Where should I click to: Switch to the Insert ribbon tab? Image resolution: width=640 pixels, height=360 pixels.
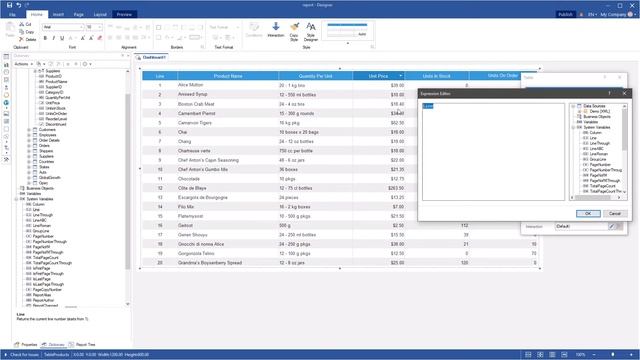pos(58,14)
